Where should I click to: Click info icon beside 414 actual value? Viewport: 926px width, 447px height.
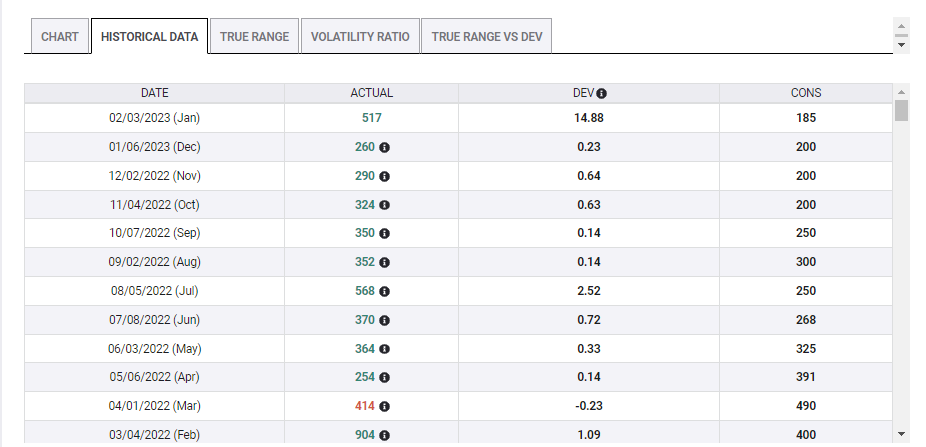pyautogui.click(x=385, y=407)
